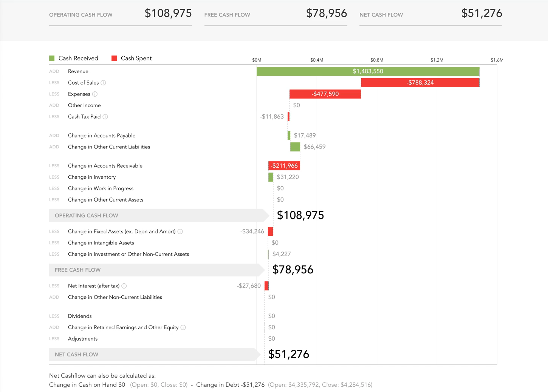Select the Change in Accounts Receivable bar
548x392 pixels.
(x=284, y=166)
